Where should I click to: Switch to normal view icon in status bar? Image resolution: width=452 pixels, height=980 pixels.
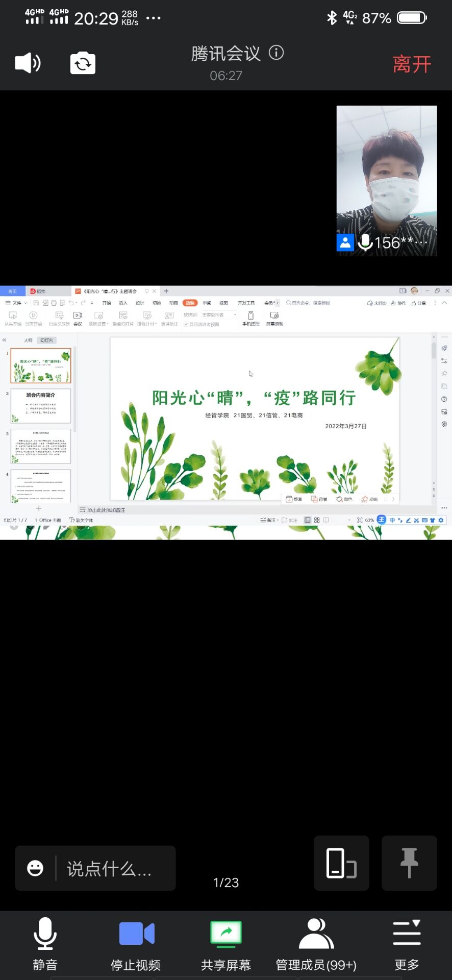point(308,520)
